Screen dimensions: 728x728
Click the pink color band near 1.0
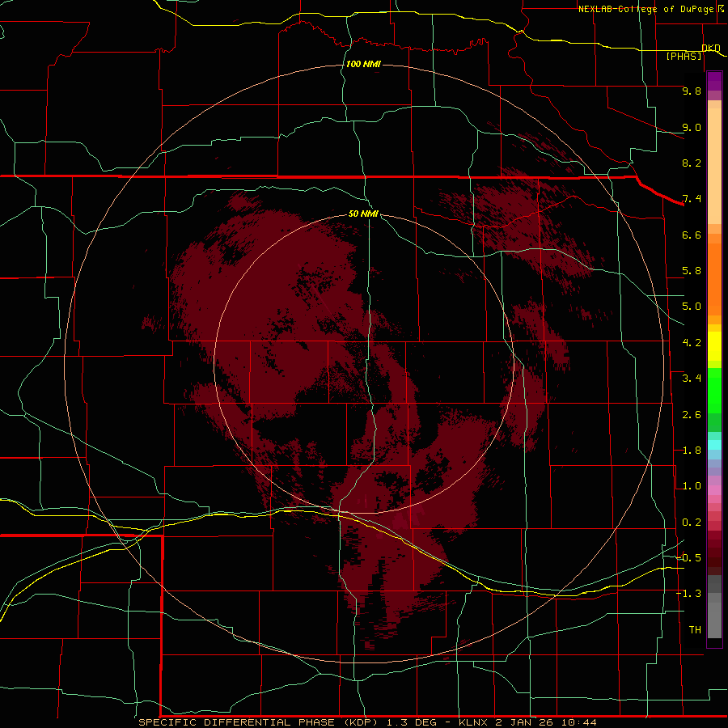pyautogui.click(x=714, y=490)
